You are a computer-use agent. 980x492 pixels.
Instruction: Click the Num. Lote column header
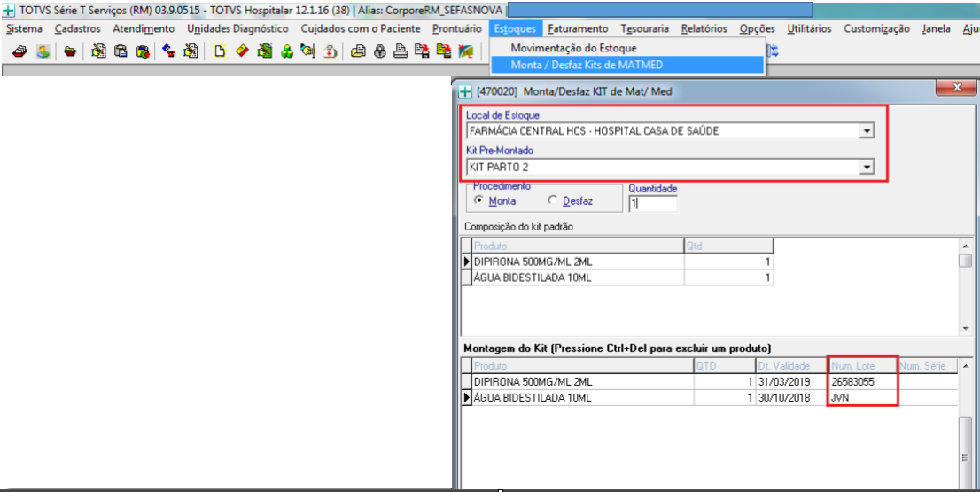pyautogui.click(x=862, y=366)
